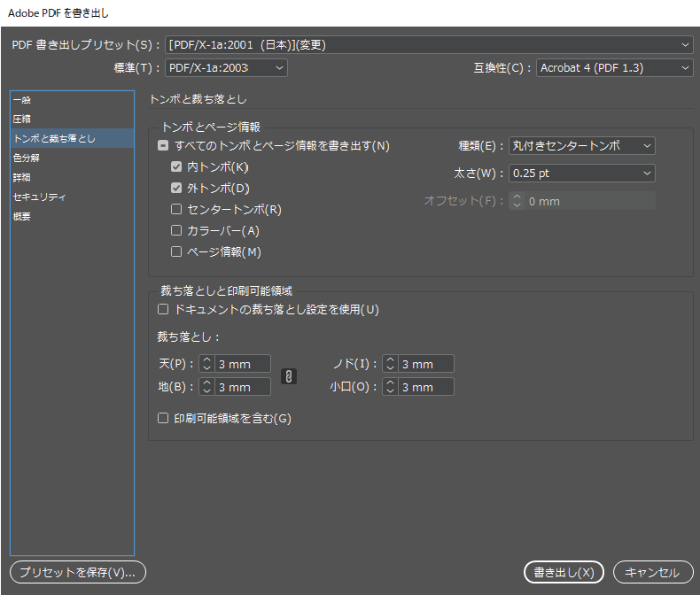Enable the センタートンボ(R) checkbox
The height and width of the screenshot is (595, 700).
176,209
